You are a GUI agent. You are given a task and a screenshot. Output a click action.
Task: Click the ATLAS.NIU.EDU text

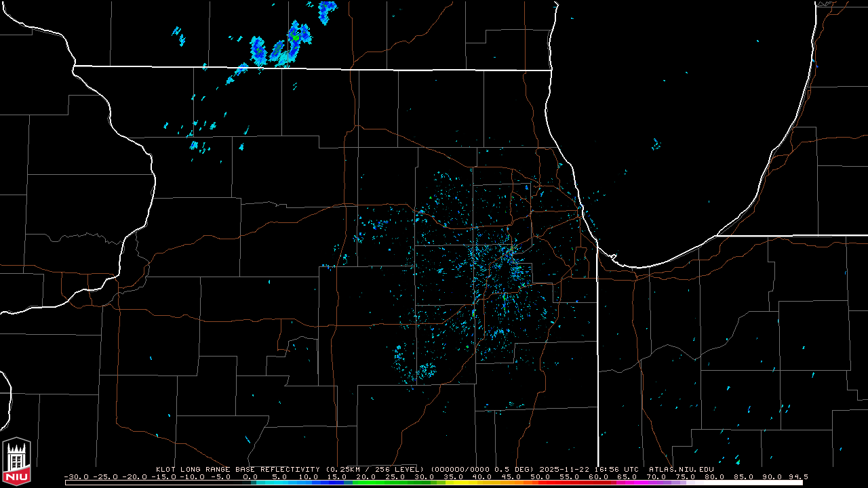[x=681, y=469]
